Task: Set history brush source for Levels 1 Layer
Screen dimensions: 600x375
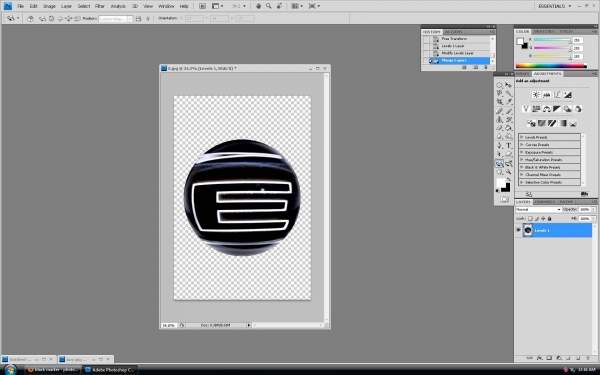Action: pyautogui.click(x=426, y=46)
